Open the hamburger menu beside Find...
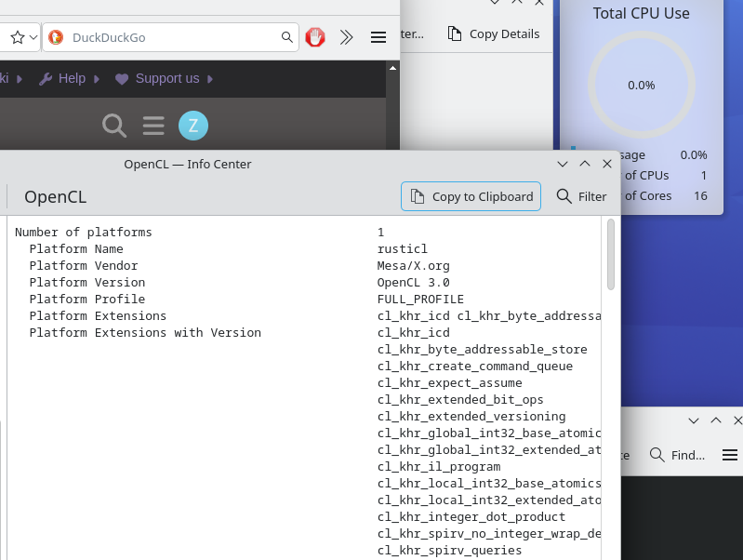This screenshot has width=743, height=560. click(x=730, y=455)
